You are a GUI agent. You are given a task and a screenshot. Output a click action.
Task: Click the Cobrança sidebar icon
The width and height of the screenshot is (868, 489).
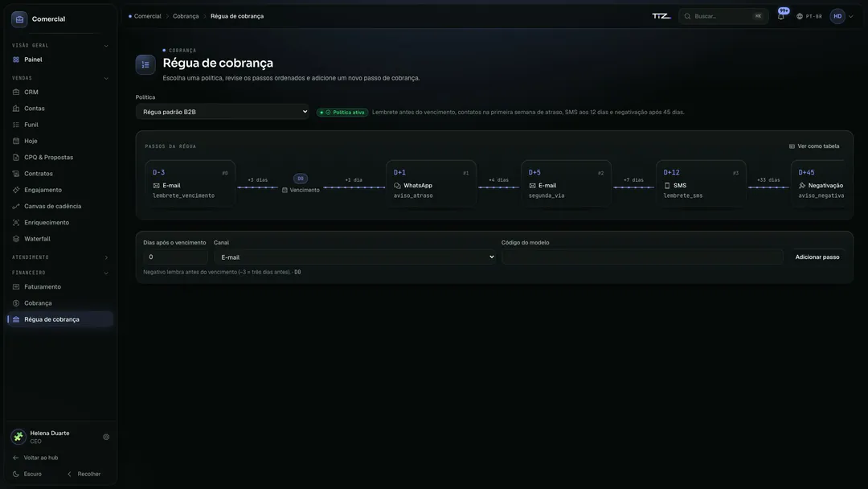[16, 303]
